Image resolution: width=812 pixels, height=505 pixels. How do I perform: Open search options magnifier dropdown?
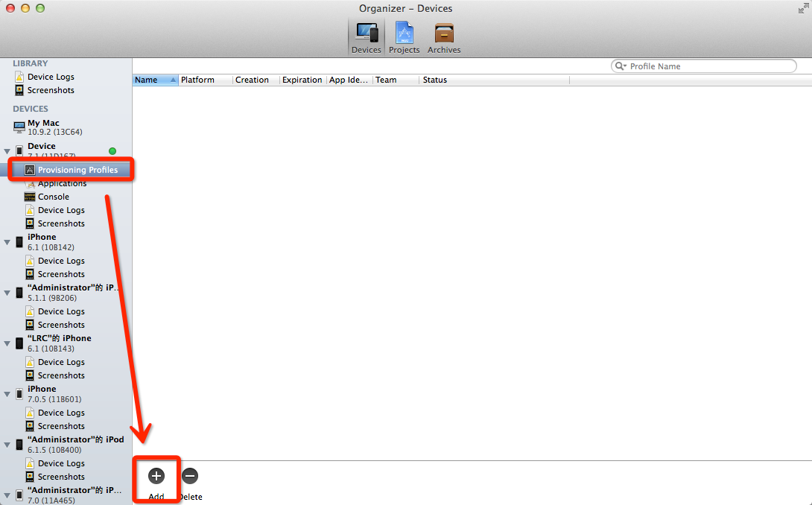click(x=621, y=66)
